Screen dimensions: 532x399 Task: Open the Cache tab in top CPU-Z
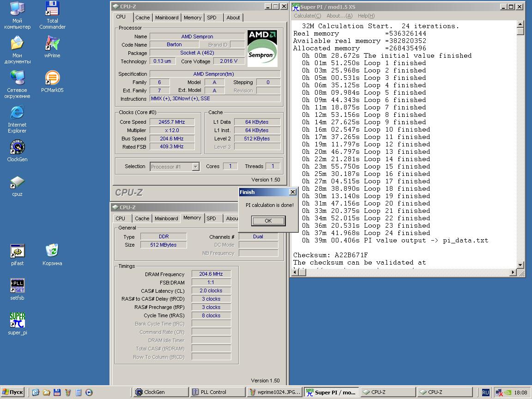(143, 18)
